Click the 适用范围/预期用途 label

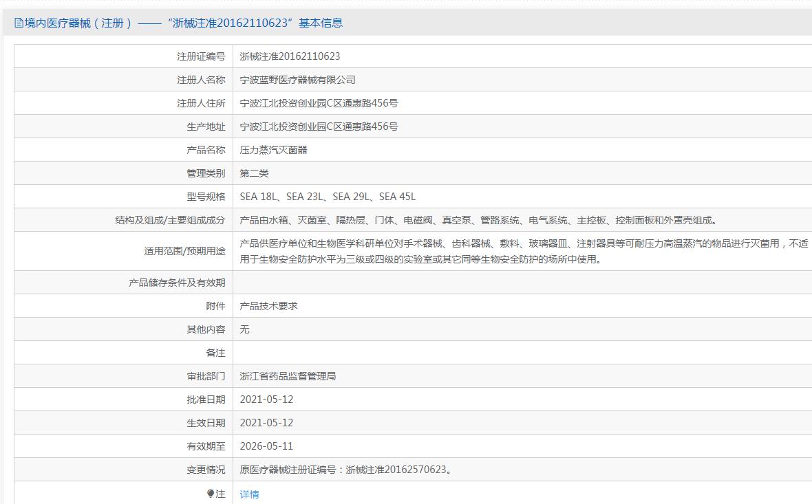pyautogui.click(x=185, y=251)
